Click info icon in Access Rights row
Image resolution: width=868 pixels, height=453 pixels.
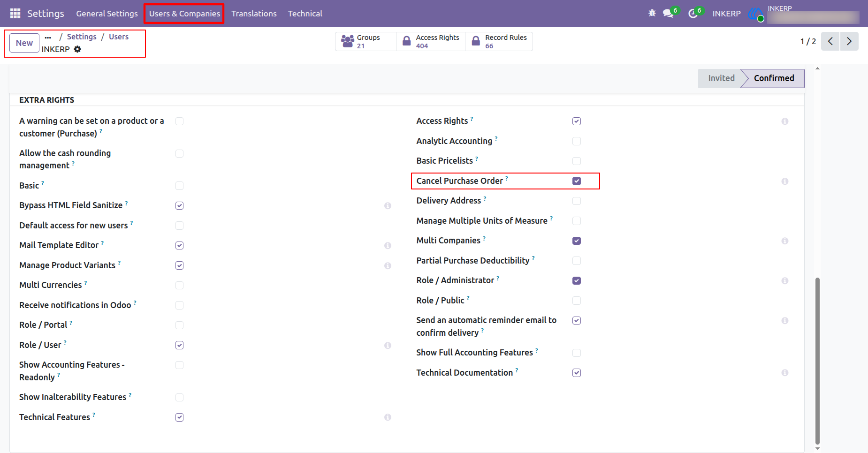pos(785,121)
